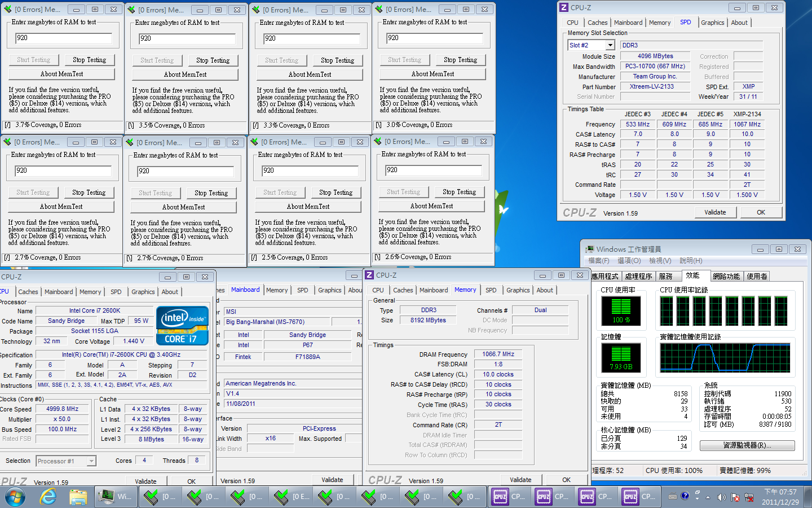Open the Processor #1 selection dropdown

point(91,461)
